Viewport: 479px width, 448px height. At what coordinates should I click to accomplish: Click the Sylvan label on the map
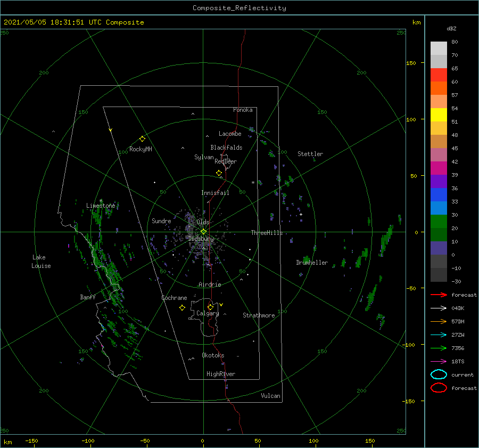[x=204, y=157]
